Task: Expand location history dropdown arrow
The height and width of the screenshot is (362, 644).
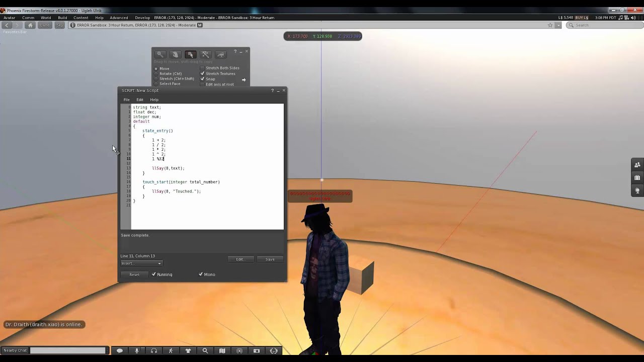Action: 558,25
